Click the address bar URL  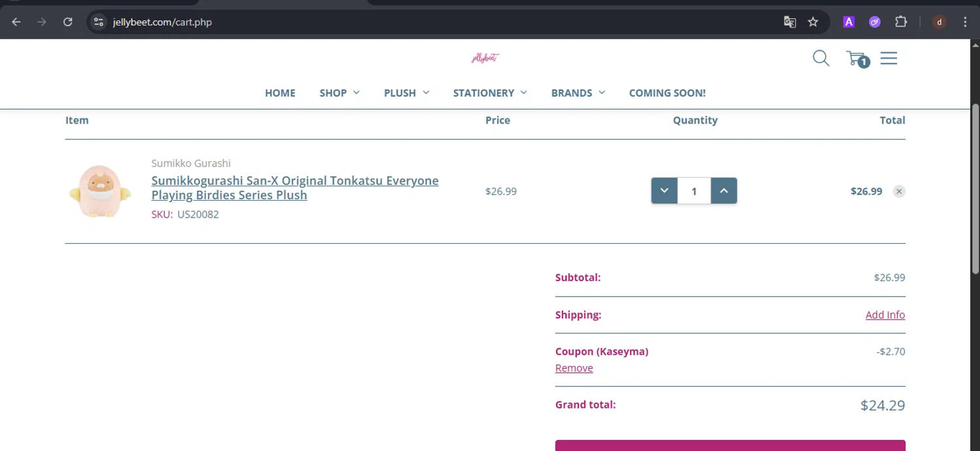pos(162,22)
